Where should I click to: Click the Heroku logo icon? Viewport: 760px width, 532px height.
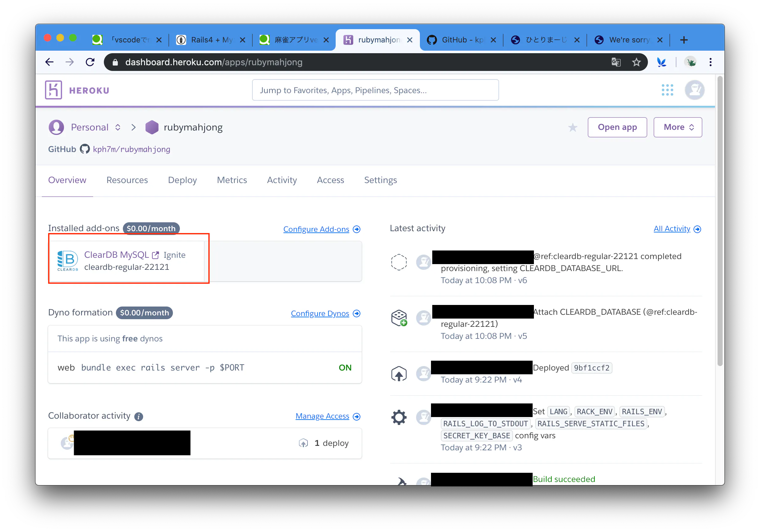[53, 90]
